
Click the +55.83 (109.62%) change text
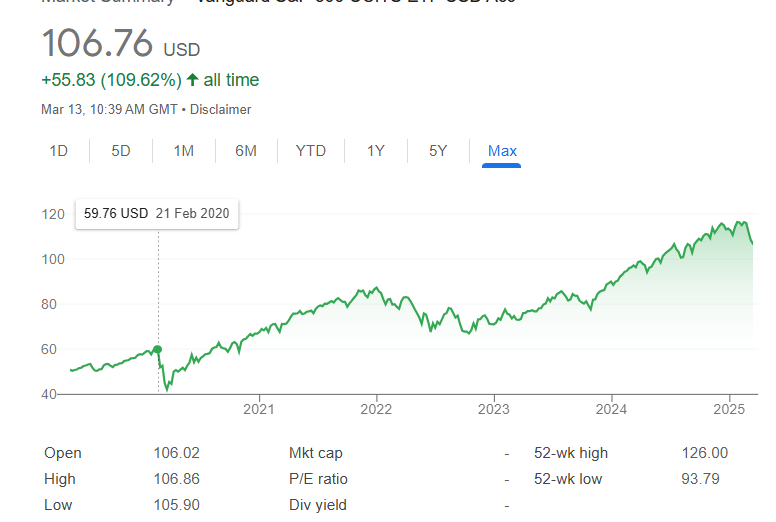(112, 80)
